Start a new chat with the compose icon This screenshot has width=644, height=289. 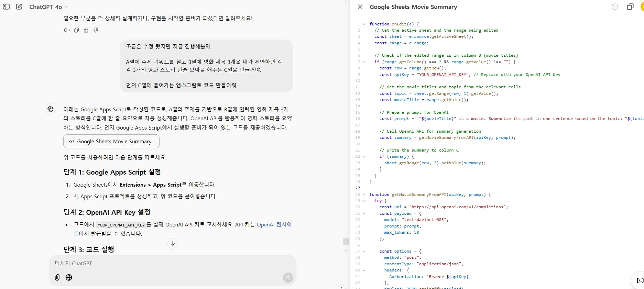pyautogui.click(x=19, y=7)
